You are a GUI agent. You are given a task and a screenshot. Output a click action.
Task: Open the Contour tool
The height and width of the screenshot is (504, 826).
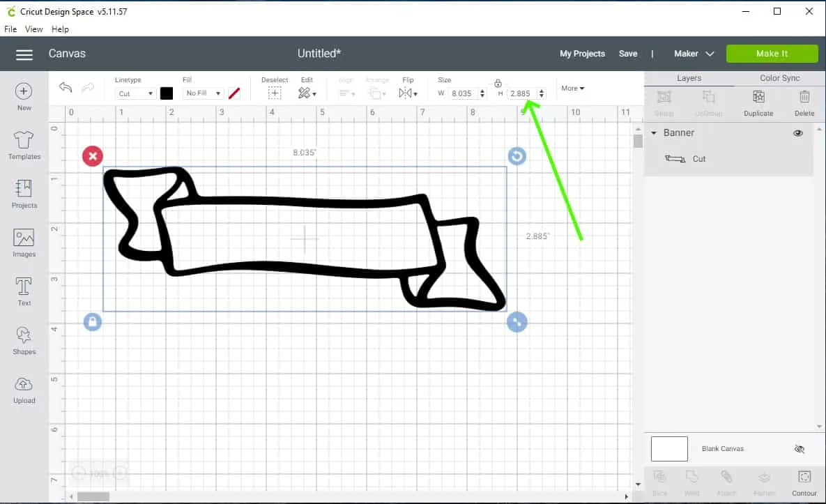[804, 483]
